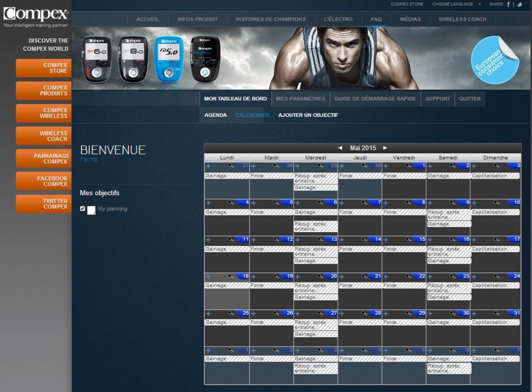The width and height of the screenshot is (532, 392).
Task: Click the plus icon on May 1
Action: pos(385,166)
